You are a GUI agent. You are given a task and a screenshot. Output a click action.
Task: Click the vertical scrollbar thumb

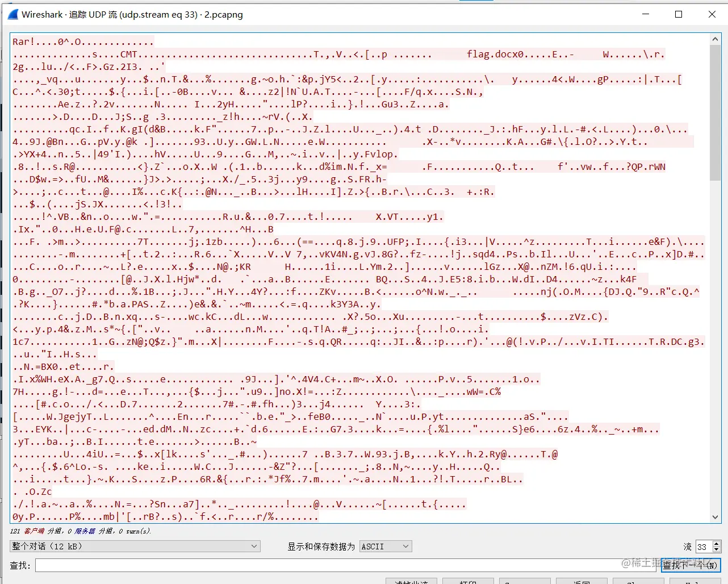716,113
